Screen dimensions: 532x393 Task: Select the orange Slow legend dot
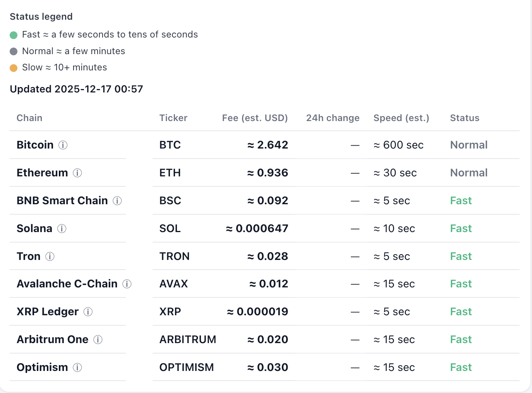coord(14,68)
